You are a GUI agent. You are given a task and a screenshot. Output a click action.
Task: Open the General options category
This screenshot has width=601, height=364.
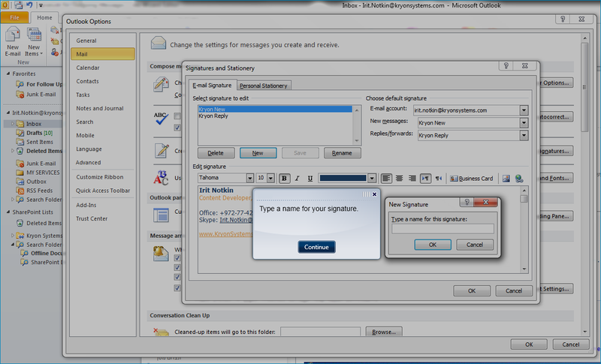102,41
